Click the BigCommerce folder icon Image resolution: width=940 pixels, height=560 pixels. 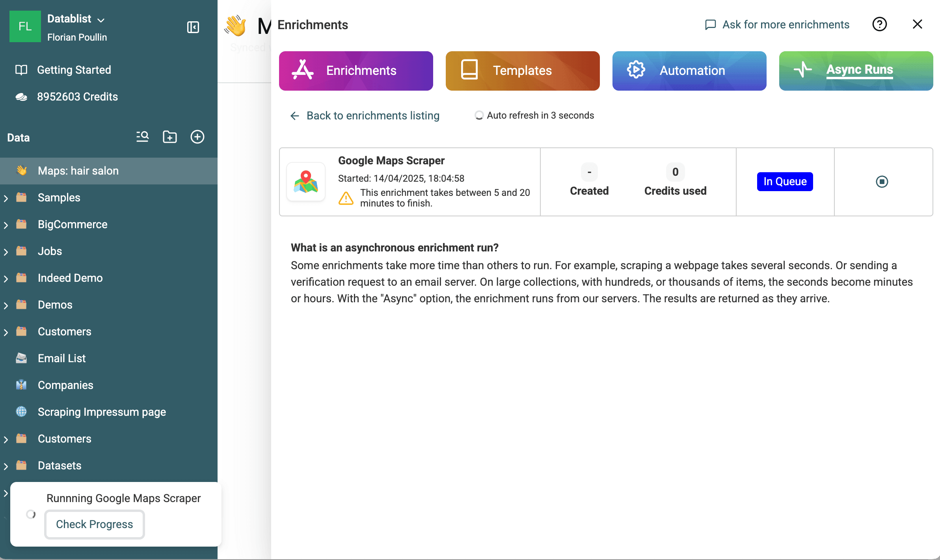click(21, 224)
